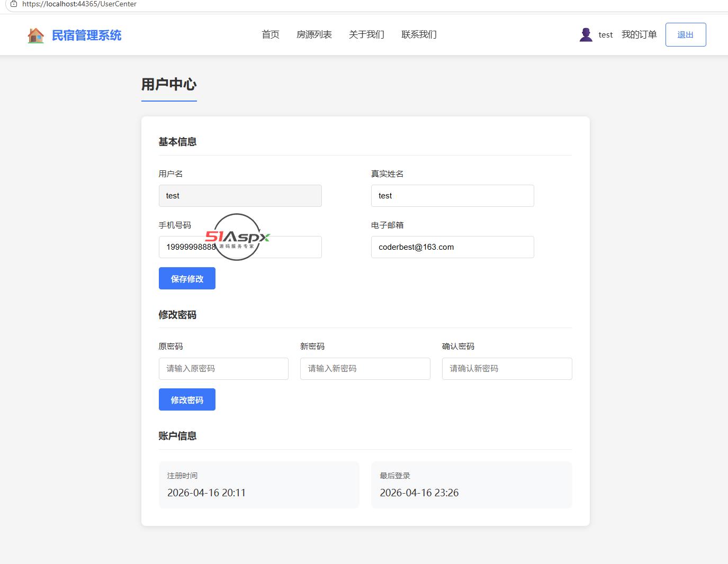Screen dimensions: 728x564
Task: Open 联系我们 page
Action: tap(419, 34)
